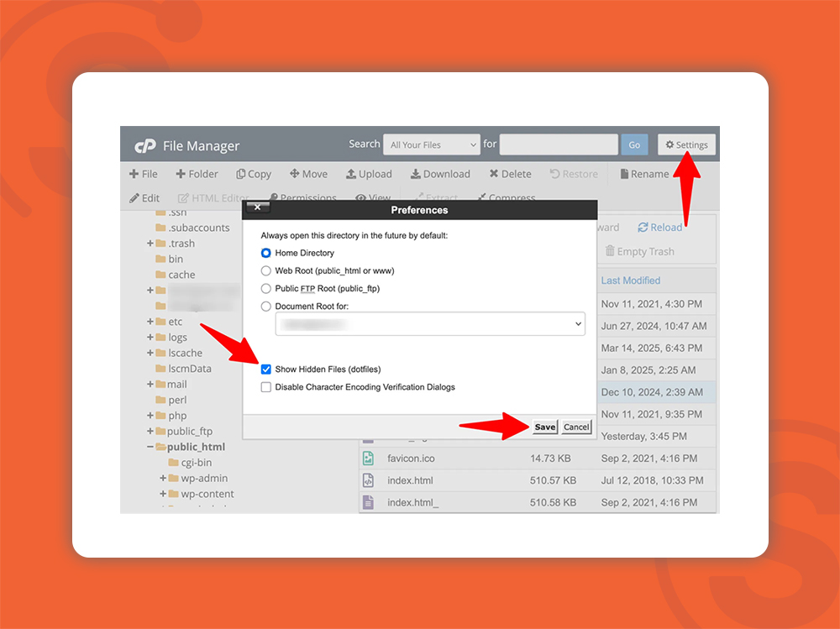Create a new File from toolbar
The width and height of the screenshot is (840, 629).
[143, 174]
